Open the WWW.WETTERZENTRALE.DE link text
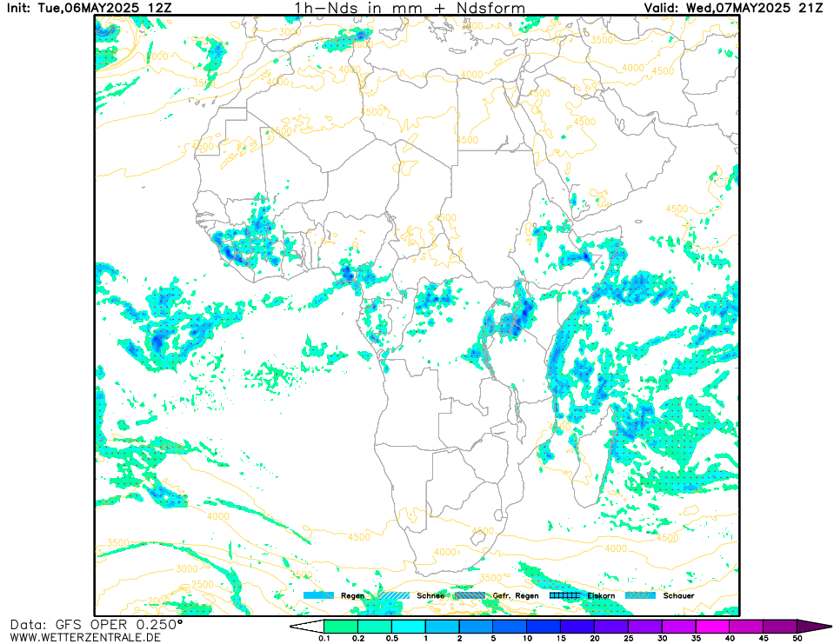Viewport: 834px width, 644px height. point(85,637)
